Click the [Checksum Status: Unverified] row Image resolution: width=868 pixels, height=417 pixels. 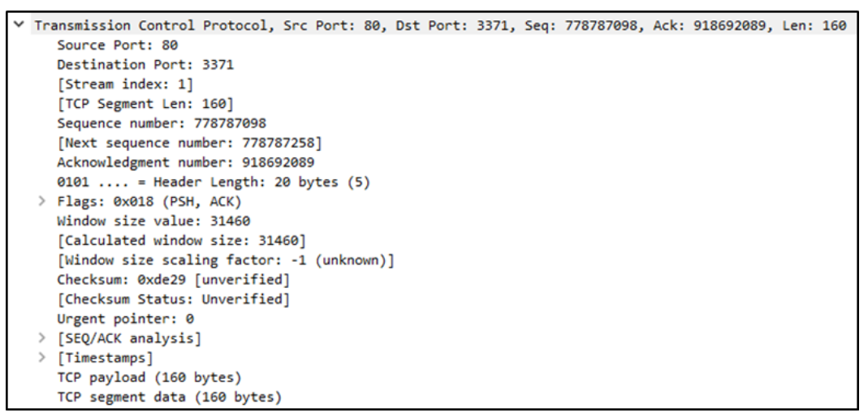pyautogui.click(x=173, y=299)
